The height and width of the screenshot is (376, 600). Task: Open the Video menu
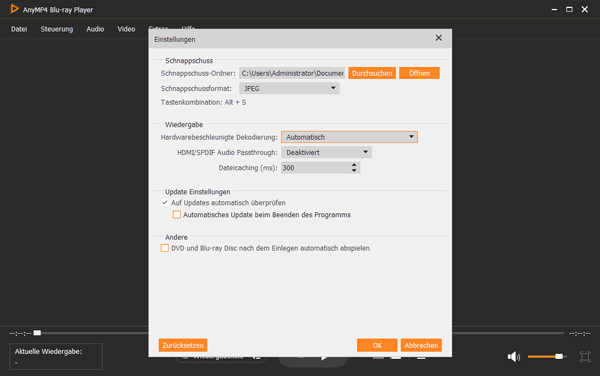126,29
